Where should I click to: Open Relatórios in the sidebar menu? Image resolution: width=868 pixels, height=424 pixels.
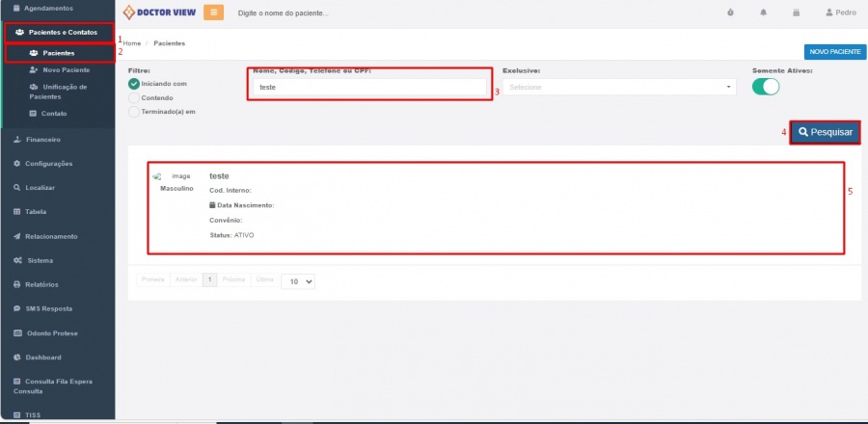click(x=42, y=284)
